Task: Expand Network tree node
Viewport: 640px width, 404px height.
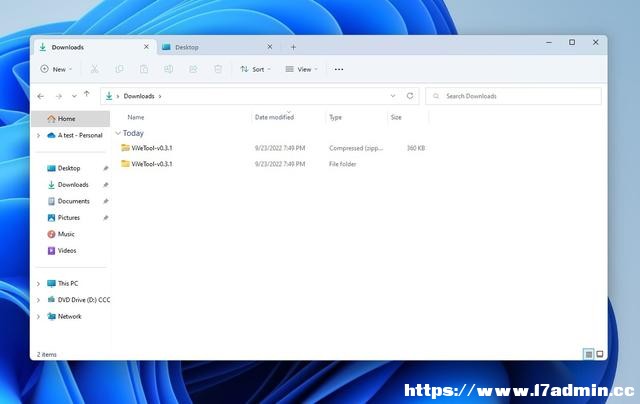Action: (38, 317)
